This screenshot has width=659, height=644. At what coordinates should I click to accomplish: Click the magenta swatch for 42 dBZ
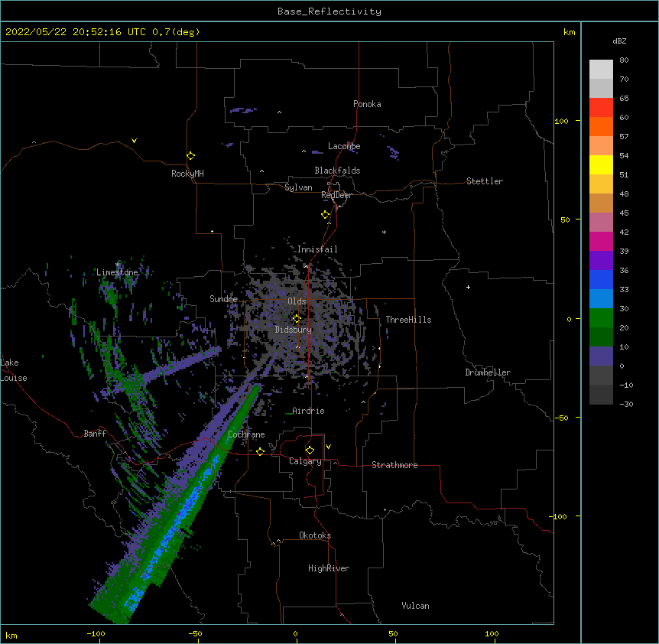(601, 242)
